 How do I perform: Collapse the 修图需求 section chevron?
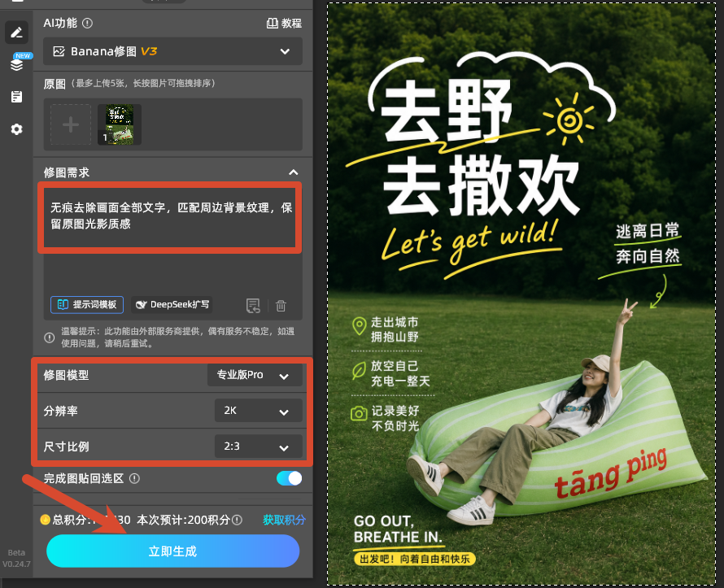pos(293,172)
